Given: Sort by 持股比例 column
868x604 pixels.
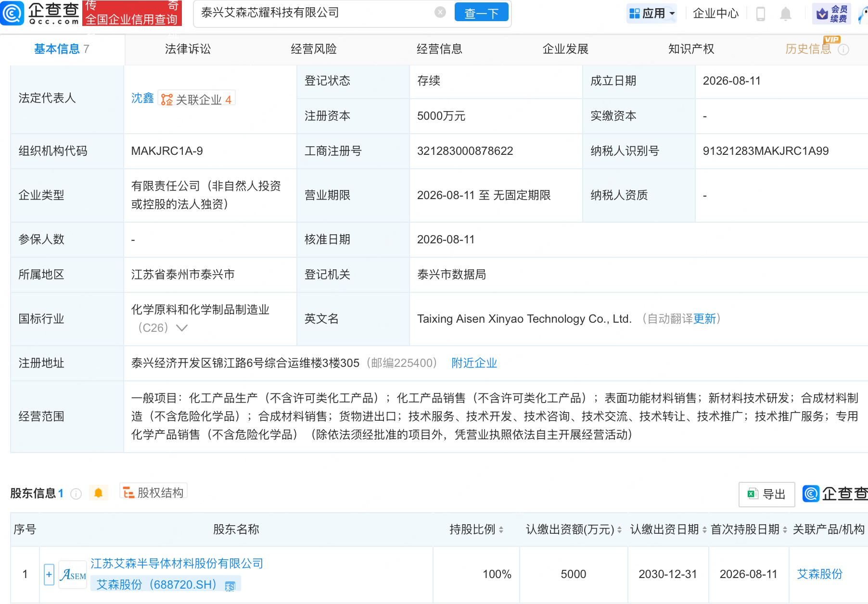Looking at the screenshot, I should coord(501,530).
